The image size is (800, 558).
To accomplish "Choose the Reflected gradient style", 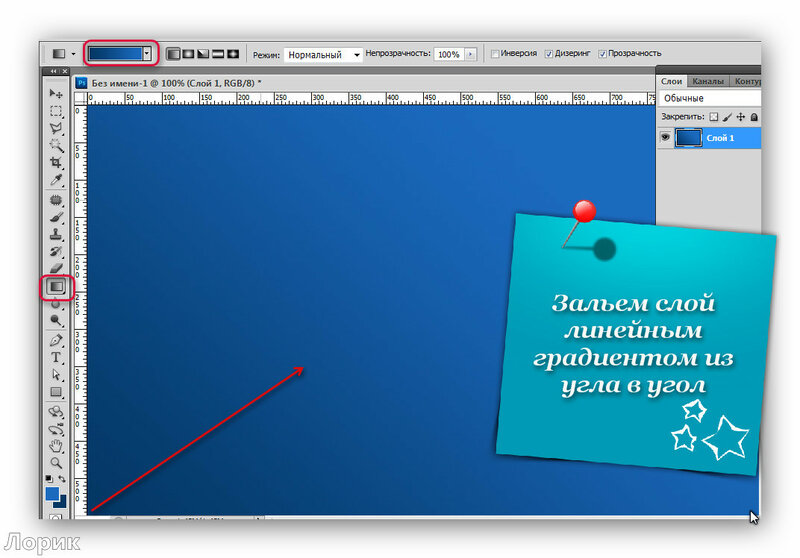I will click(218, 54).
